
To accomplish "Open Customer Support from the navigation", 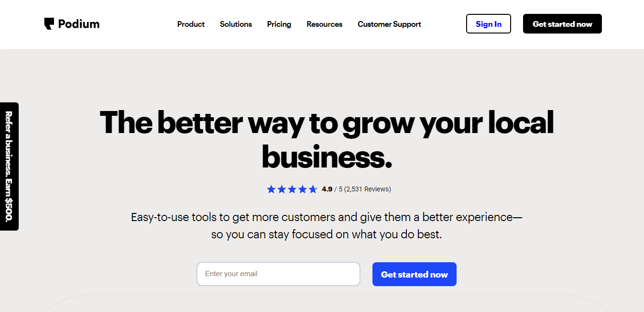I will tap(389, 24).
